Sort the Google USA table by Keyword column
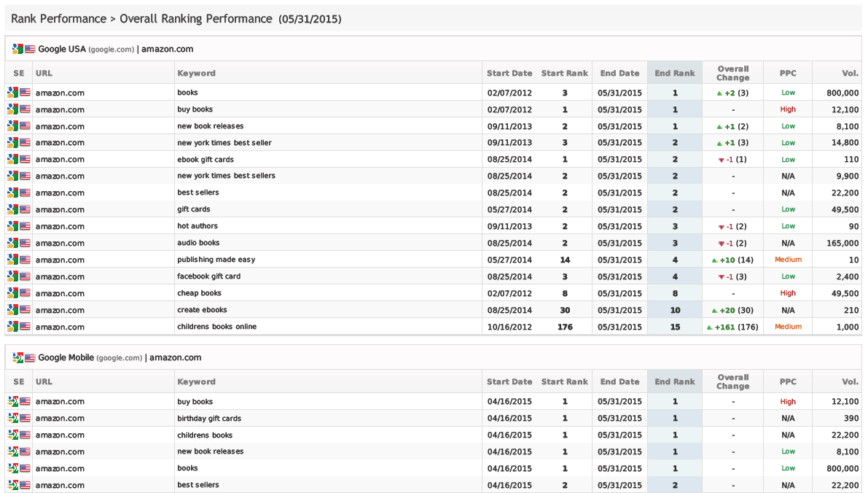This screenshot has width=868, height=493. tap(196, 73)
